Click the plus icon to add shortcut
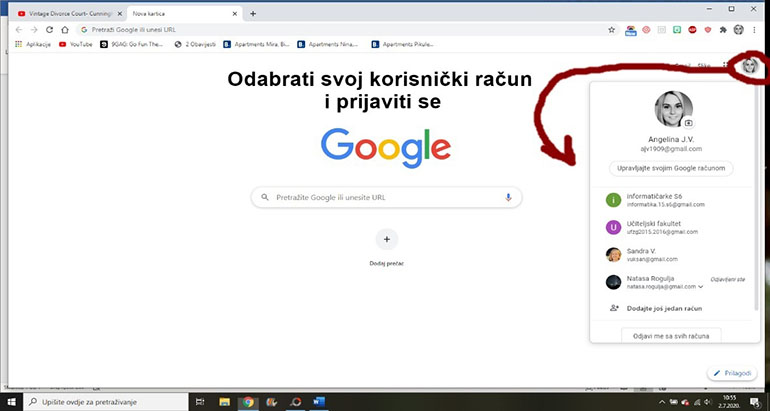 coord(386,239)
